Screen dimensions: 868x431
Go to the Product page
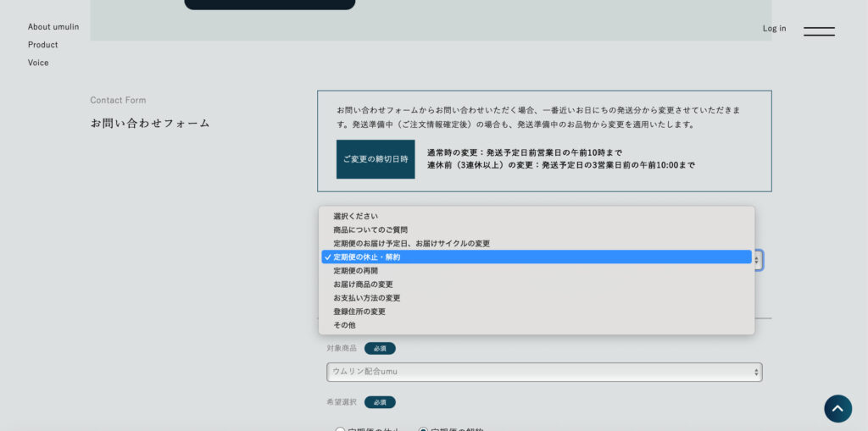42,45
